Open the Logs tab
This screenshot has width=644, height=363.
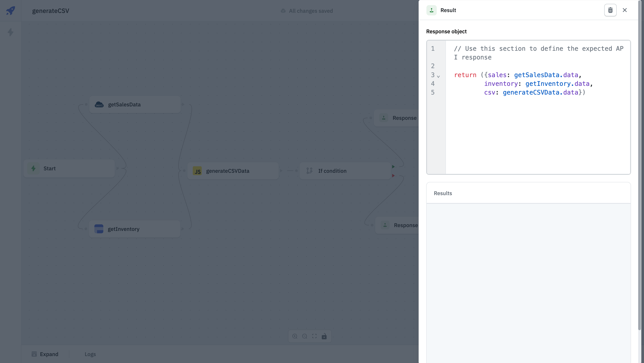90,354
